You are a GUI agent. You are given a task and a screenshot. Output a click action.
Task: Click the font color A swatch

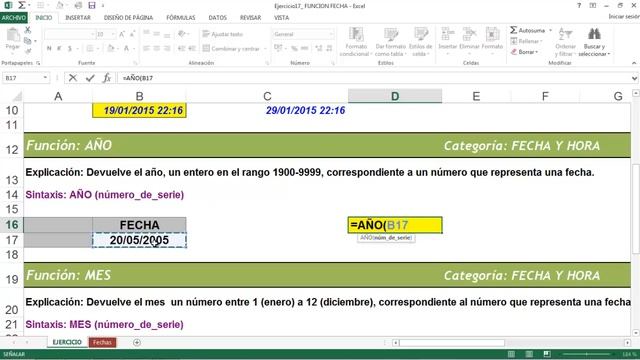point(127,49)
